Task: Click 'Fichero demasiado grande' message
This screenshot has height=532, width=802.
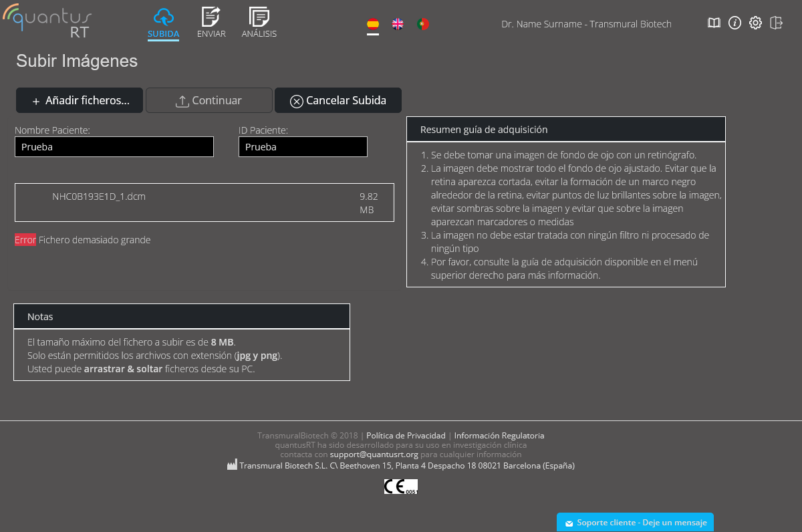Action: tap(94, 240)
